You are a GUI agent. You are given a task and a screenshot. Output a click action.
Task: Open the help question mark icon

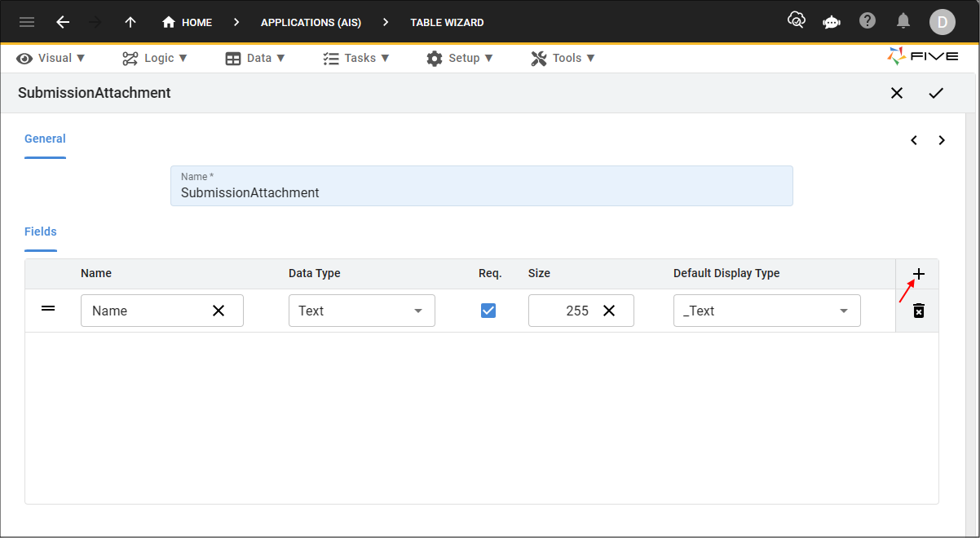(x=867, y=21)
